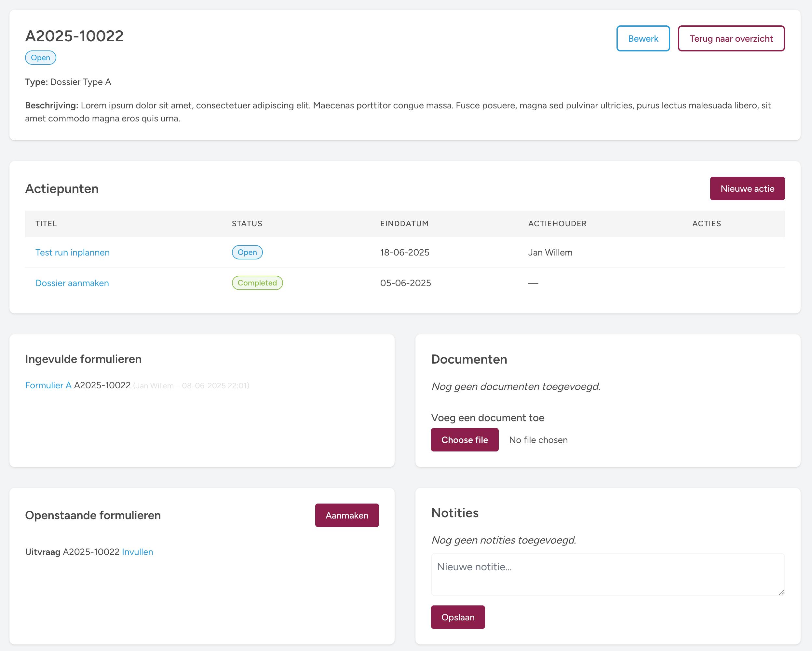Go back via Terug naar overzicht
812x651 pixels.
731,38
